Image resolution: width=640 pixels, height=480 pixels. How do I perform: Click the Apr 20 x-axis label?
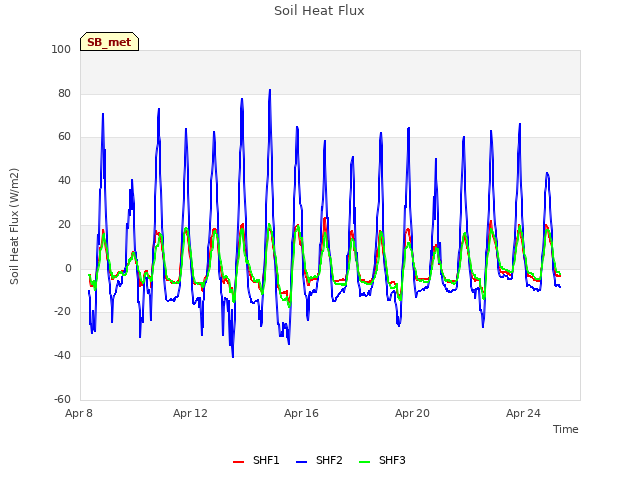[412, 413]
